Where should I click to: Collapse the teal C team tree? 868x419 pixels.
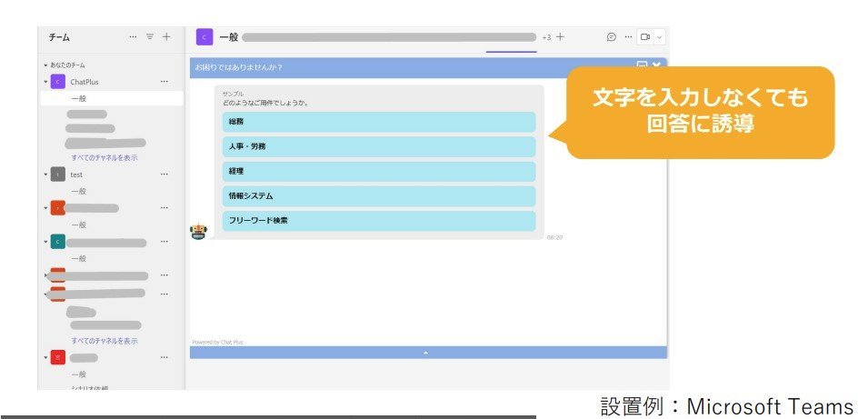click(x=46, y=242)
